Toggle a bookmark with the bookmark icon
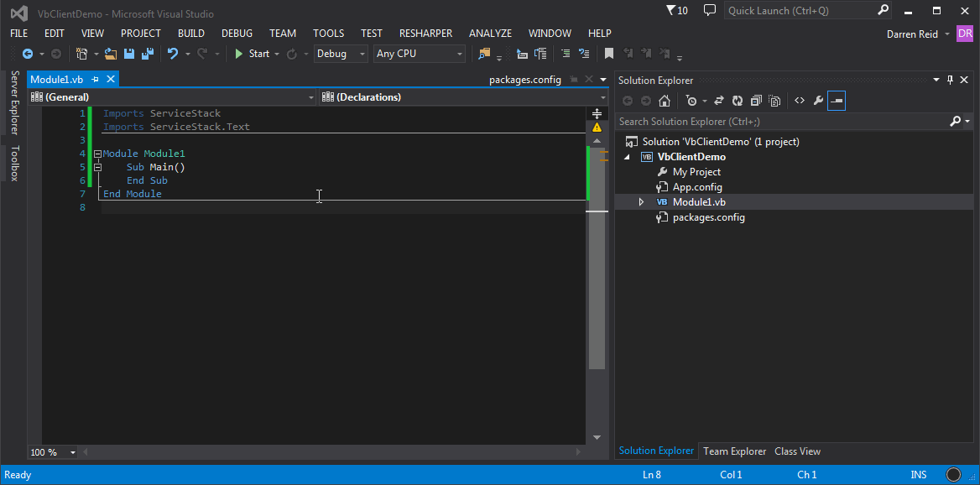This screenshot has height=485, width=980. point(609,54)
